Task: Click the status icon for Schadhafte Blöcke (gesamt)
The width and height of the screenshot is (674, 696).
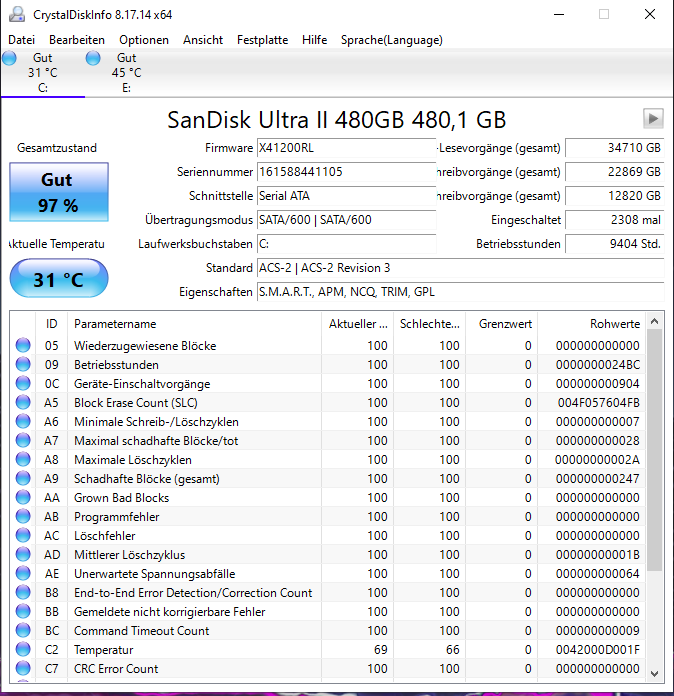Action: 23,478
